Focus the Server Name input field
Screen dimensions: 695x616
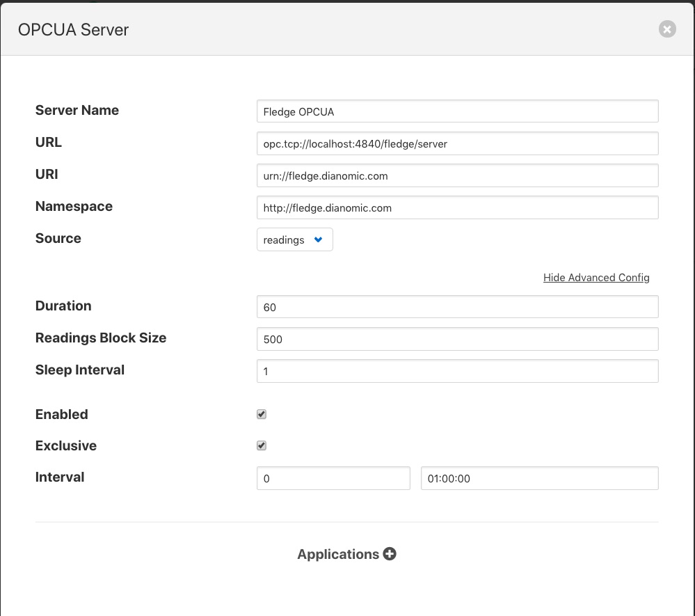coord(457,111)
